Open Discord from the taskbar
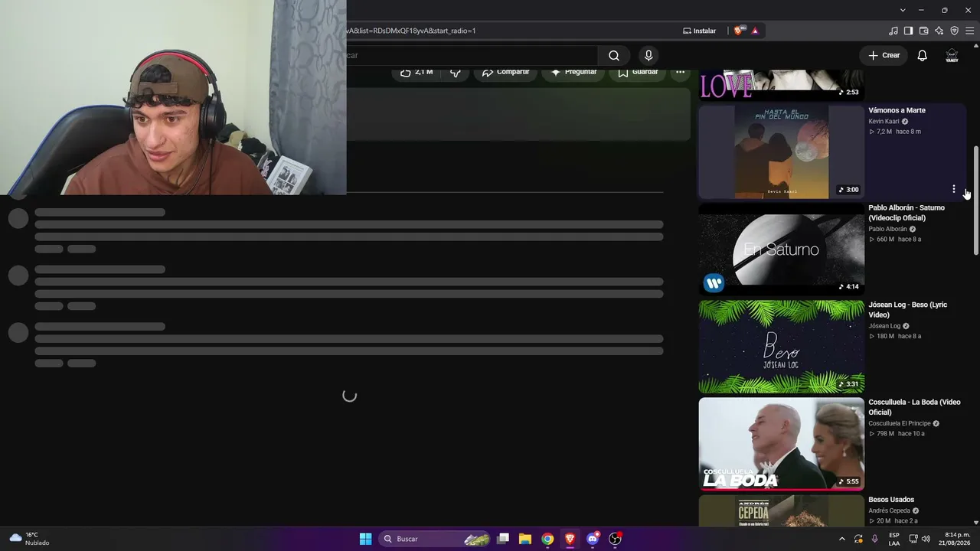Viewport: 980px width, 551px height. click(x=592, y=539)
